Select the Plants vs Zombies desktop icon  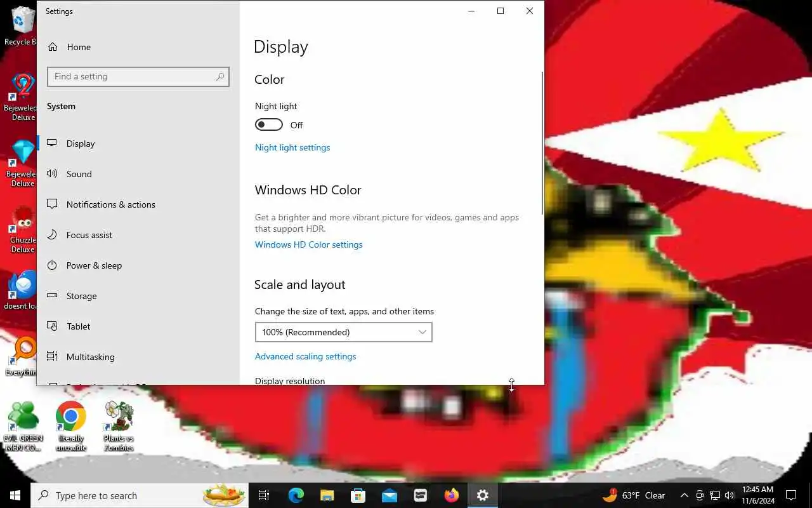pyautogui.click(x=119, y=426)
